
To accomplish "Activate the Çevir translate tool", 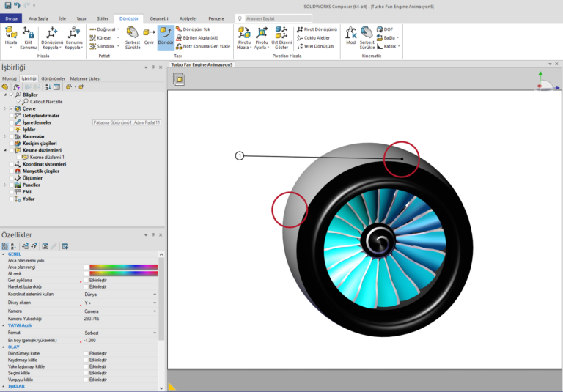I will 149,37.
